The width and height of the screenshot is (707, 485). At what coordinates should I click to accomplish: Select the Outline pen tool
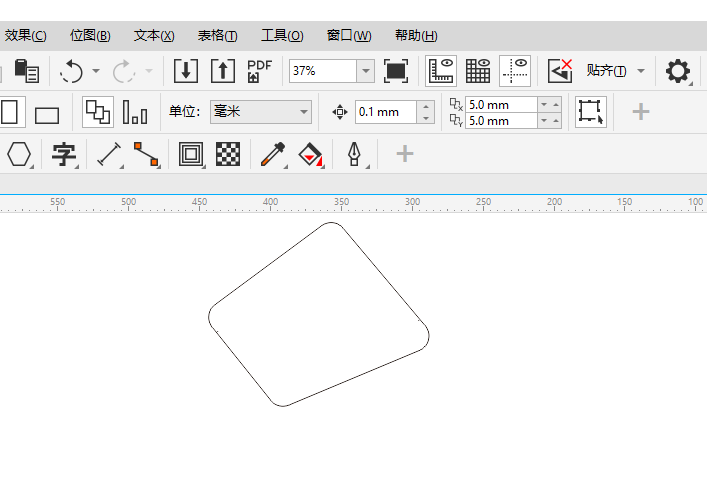point(355,154)
